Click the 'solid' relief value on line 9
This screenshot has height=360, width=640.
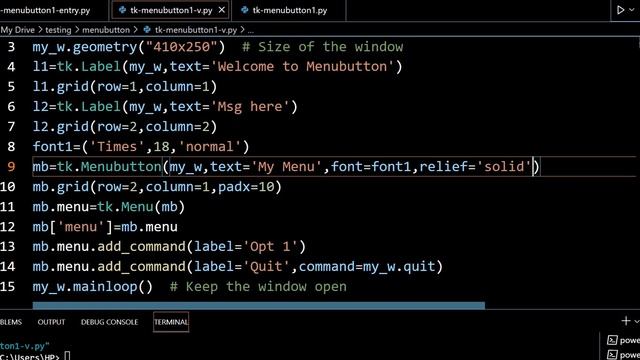pyautogui.click(x=504, y=167)
